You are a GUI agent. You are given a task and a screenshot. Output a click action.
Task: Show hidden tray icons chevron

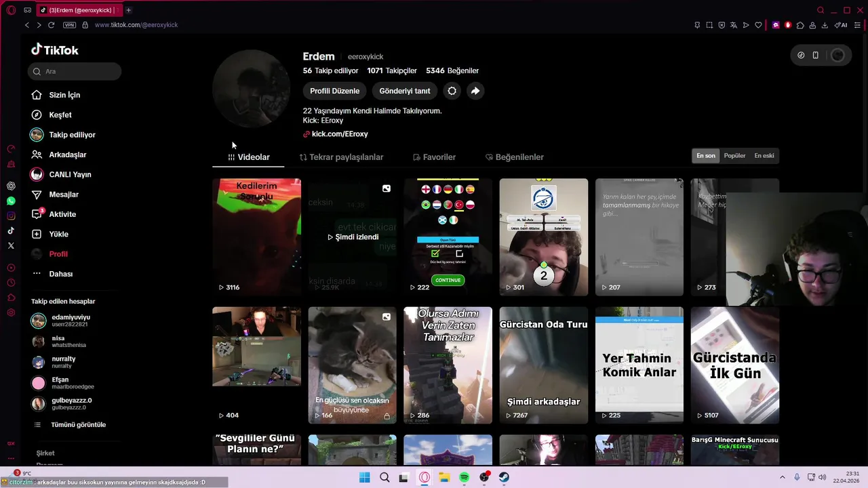point(782,477)
